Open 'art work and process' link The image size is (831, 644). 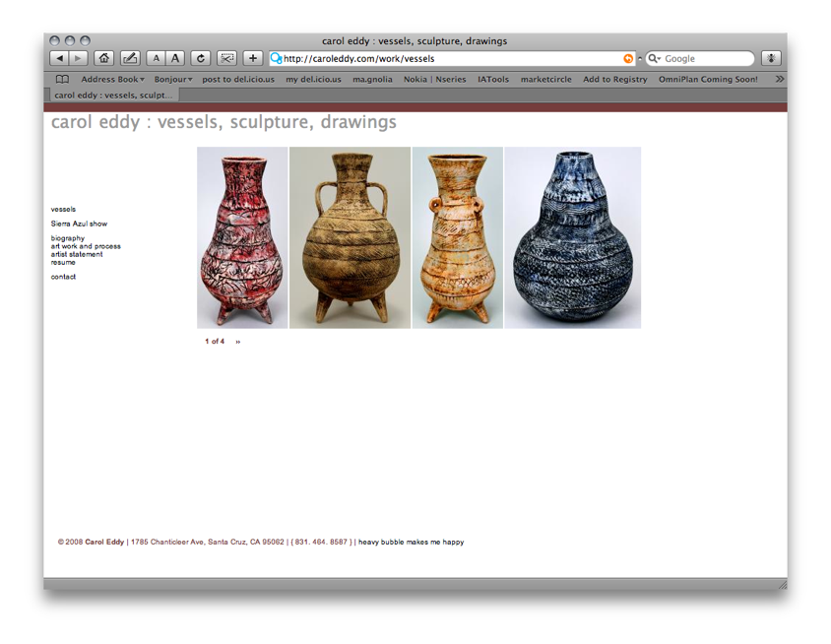click(86, 246)
